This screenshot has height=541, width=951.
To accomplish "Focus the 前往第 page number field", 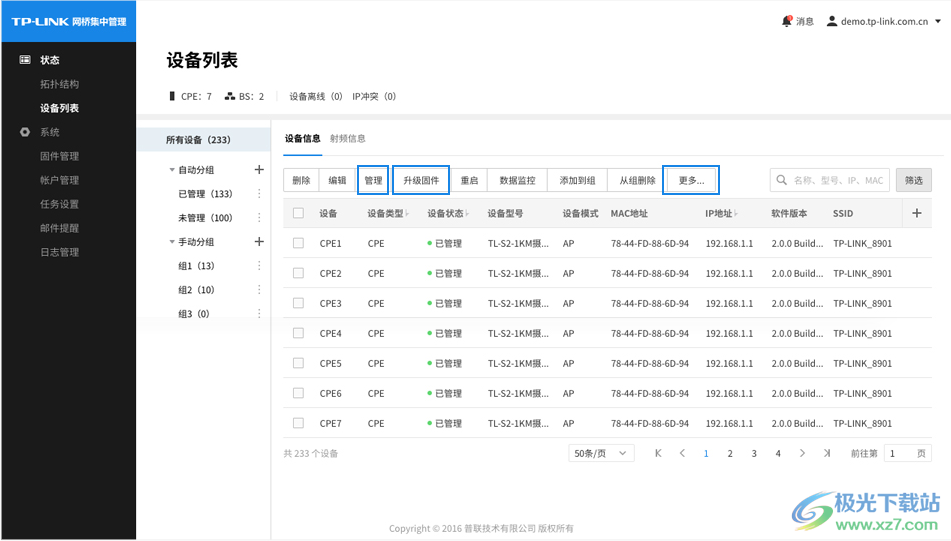I will [907, 453].
